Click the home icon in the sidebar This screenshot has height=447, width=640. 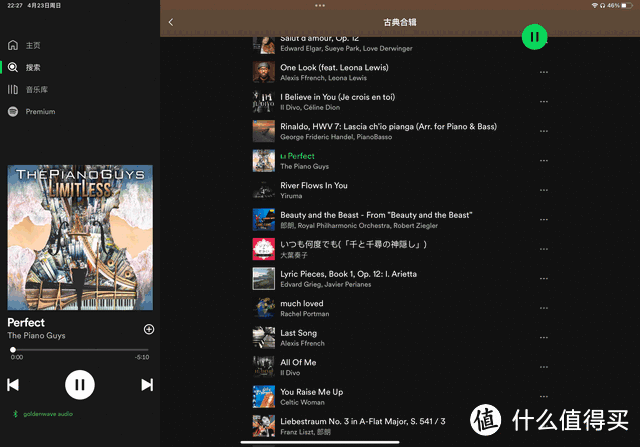point(13,45)
